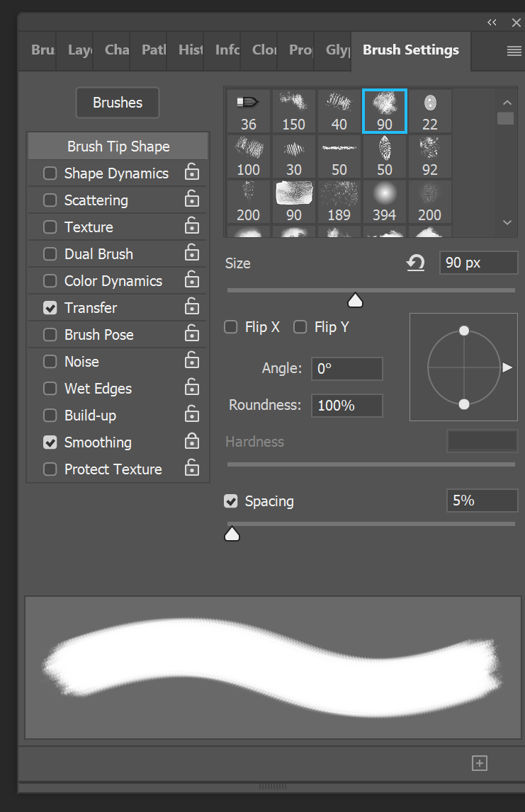Collapse the panel with the double-arrow chevron

(492, 22)
